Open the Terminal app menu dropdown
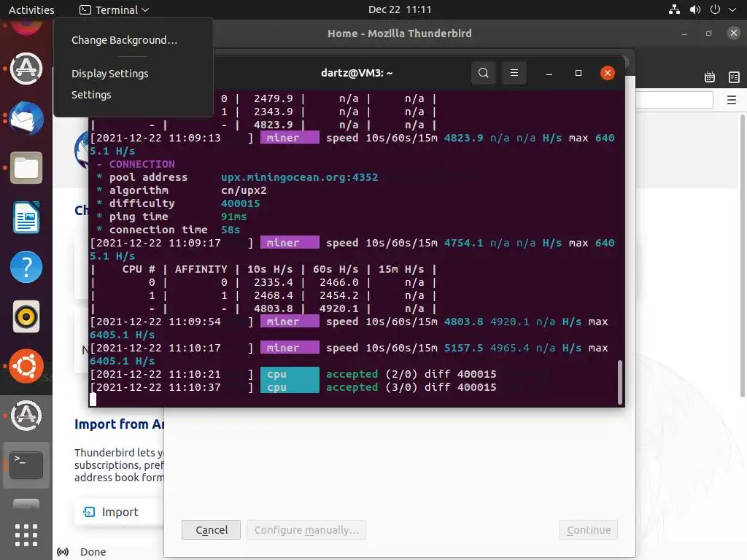The height and width of the screenshot is (560, 747). click(115, 9)
